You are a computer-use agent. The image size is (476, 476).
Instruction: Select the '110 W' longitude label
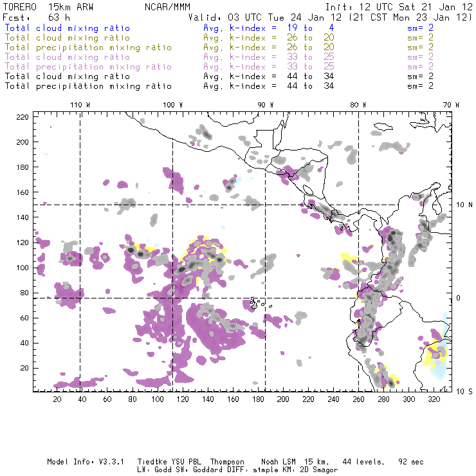[80, 105]
